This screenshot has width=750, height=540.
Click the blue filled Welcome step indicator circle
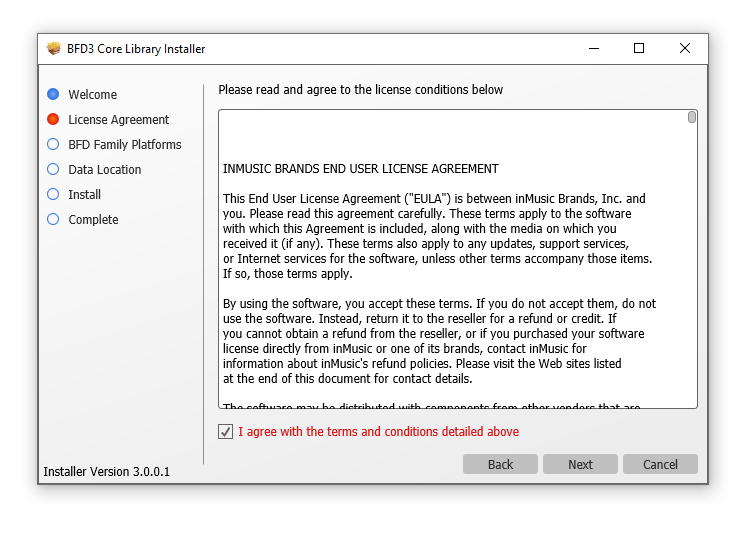pyautogui.click(x=53, y=94)
